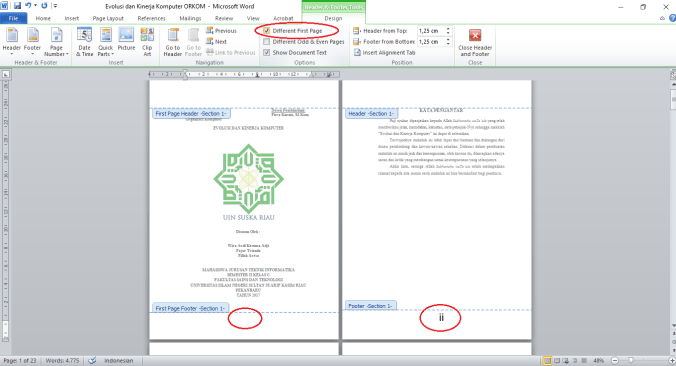
Task: Click the tab selector at ruler corner
Action: (6, 74)
